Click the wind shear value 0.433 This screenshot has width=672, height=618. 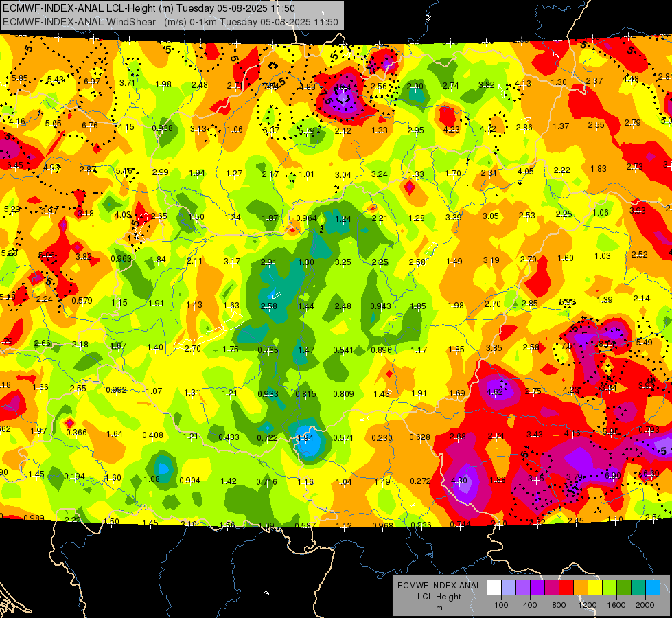click(x=229, y=437)
